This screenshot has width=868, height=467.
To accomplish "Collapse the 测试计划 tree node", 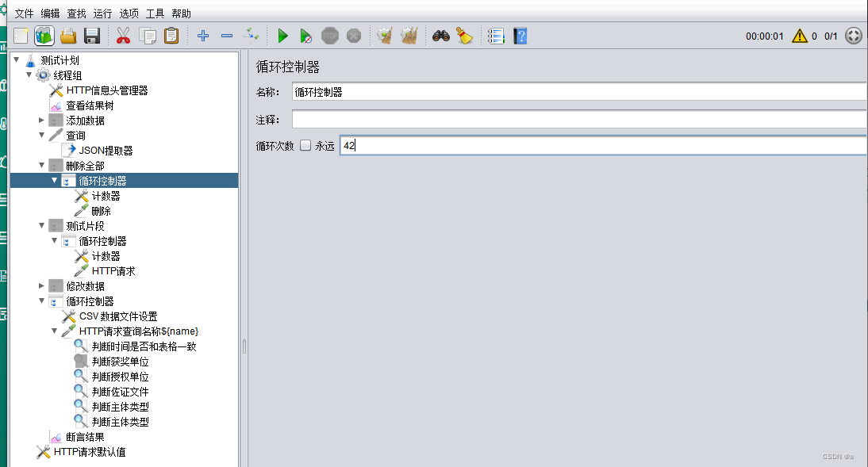I will click(x=17, y=59).
